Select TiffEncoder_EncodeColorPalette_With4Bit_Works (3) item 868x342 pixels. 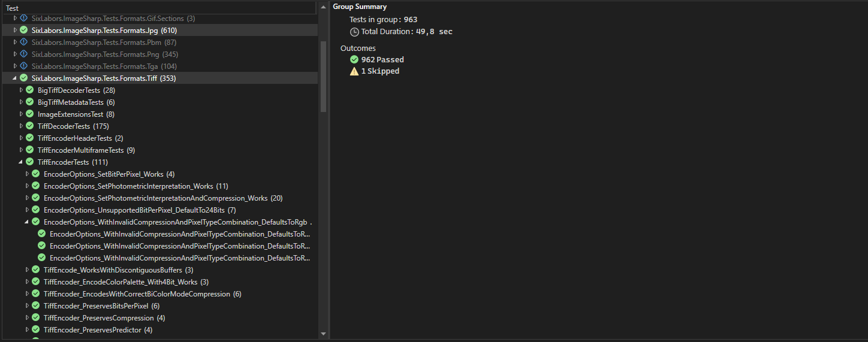point(126,282)
